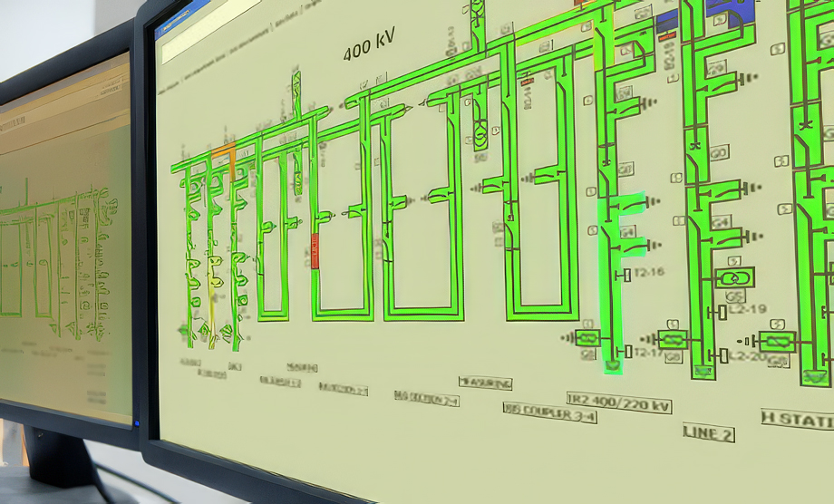Open the TR2 400/220 kV bay label
Image resolution: width=834 pixels, height=504 pixels.
pos(619,403)
